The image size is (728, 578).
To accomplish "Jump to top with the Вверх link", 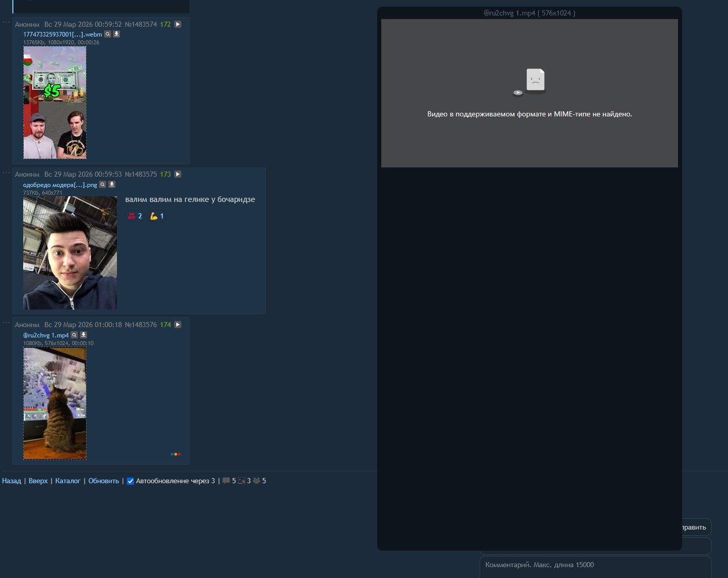I will pyautogui.click(x=38, y=481).
